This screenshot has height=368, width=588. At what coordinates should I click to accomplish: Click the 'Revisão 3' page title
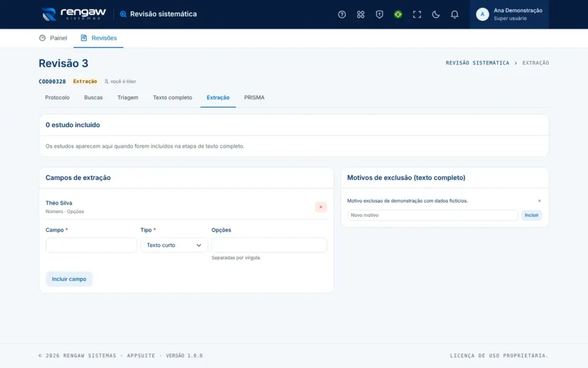click(63, 63)
